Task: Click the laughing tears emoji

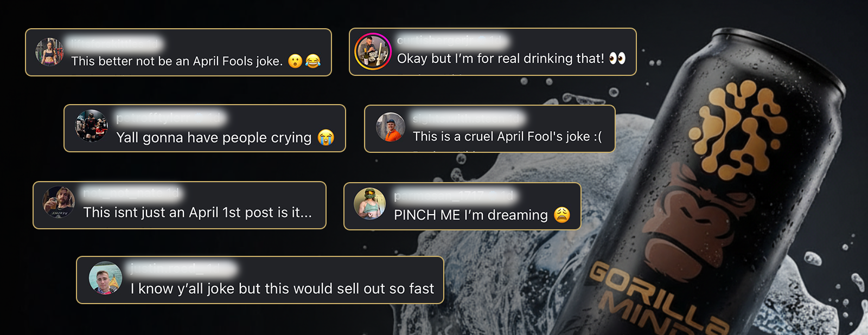Action: [x=313, y=61]
